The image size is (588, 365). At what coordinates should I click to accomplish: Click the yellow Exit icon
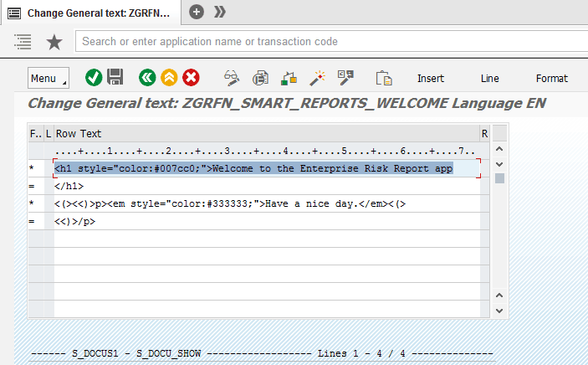pos(169,78)
